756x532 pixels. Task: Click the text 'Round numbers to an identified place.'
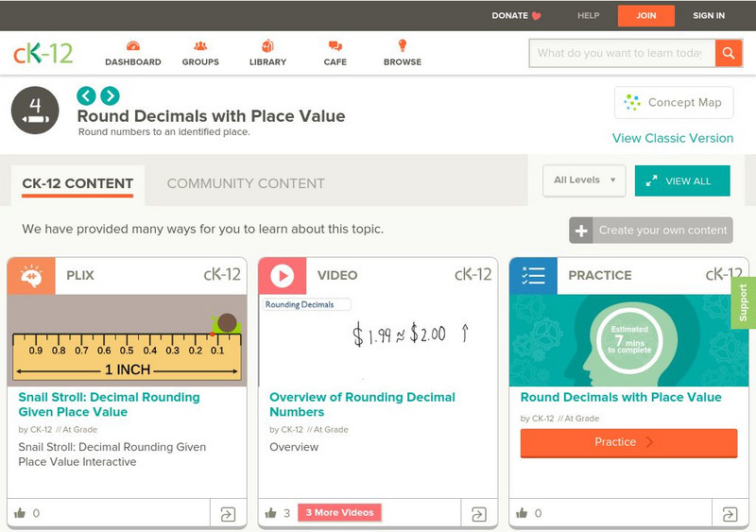(x=163, y=132)
